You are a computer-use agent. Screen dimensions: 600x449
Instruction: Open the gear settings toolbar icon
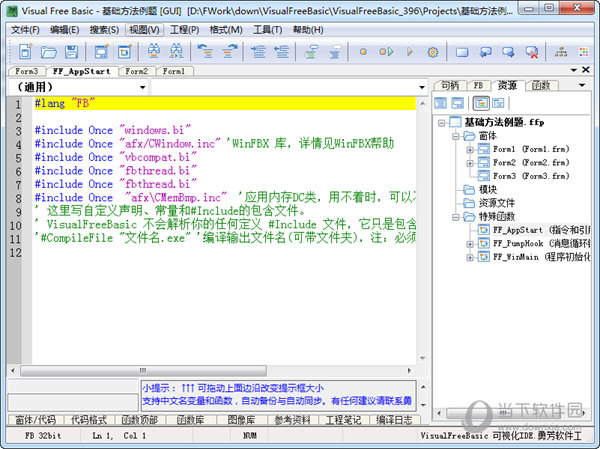[433, 52]
